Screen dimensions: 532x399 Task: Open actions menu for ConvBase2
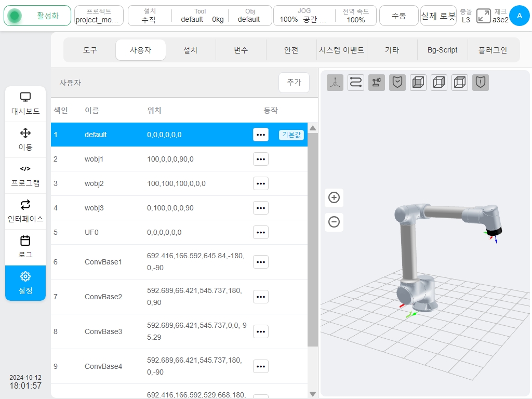click(261, 297)
